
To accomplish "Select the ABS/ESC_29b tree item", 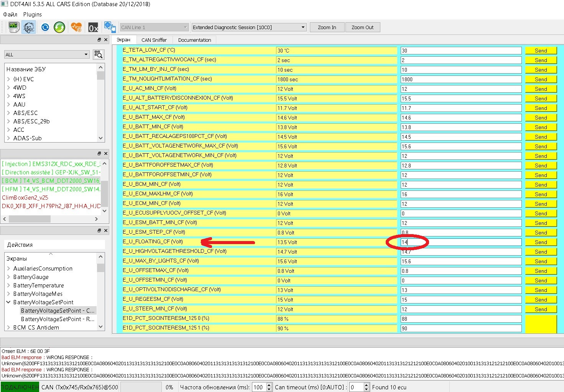I will click(x=31, y=121).
